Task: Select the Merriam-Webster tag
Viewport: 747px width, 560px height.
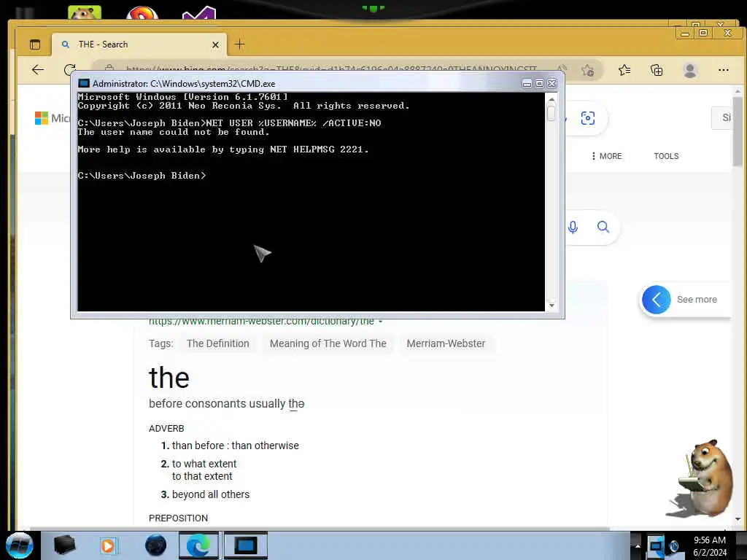Action: tap(446, 343)
